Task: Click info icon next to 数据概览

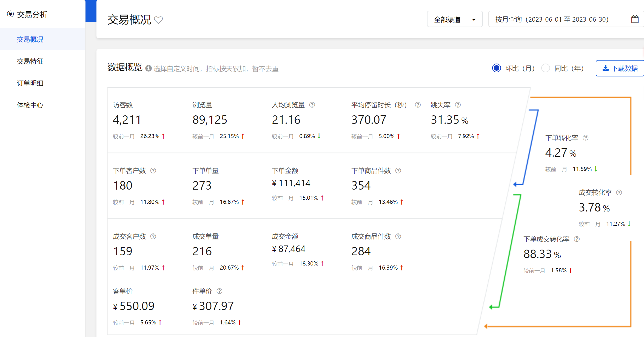Action: click(148, 68)
